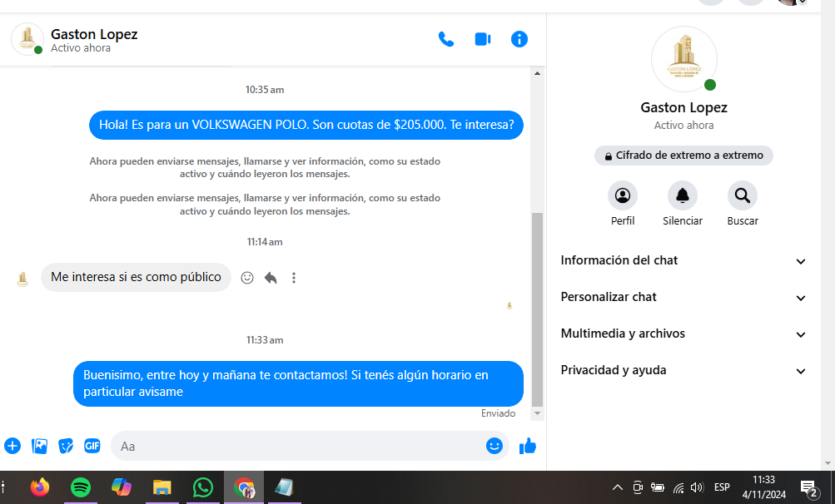Open the plus menu for more actions

[x=12, y=446]
